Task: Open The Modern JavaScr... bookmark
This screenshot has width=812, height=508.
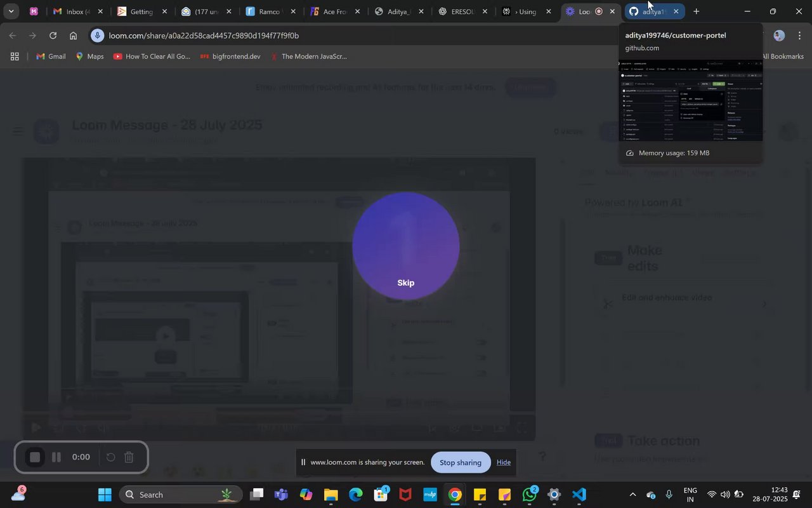Action: [308, 57]
